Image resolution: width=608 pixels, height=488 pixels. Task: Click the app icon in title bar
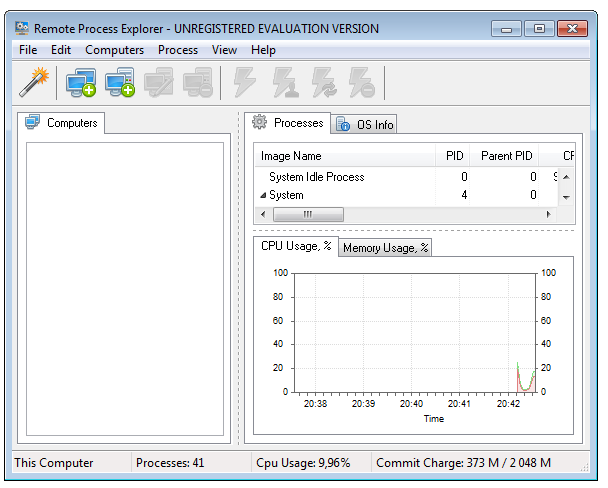click(x=22, y=28)
